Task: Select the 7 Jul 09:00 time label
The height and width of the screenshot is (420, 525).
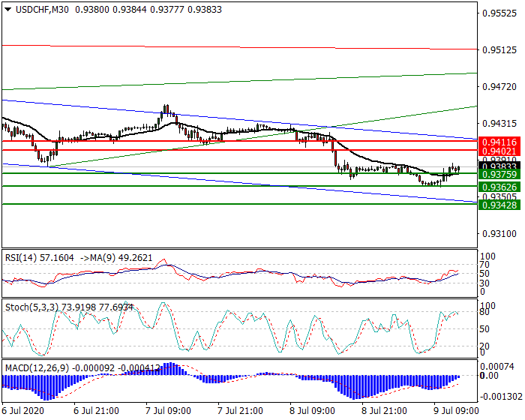Action: point(169,411)
